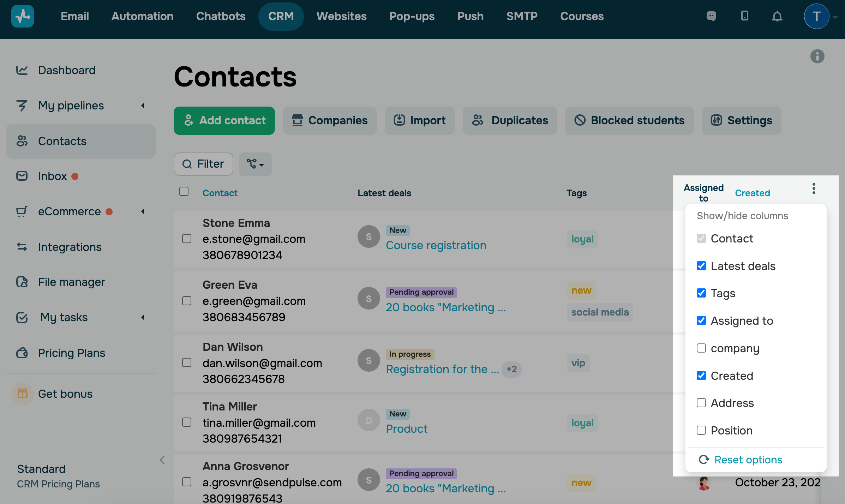Collapse the sidebar with the chevron arrow

click(162, 460)
